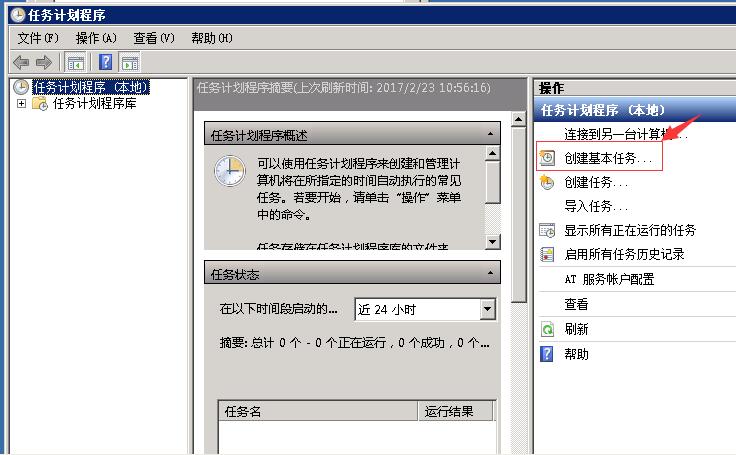
Task: Click the Back arrow toolbar icon
Action: coord(20,62)
